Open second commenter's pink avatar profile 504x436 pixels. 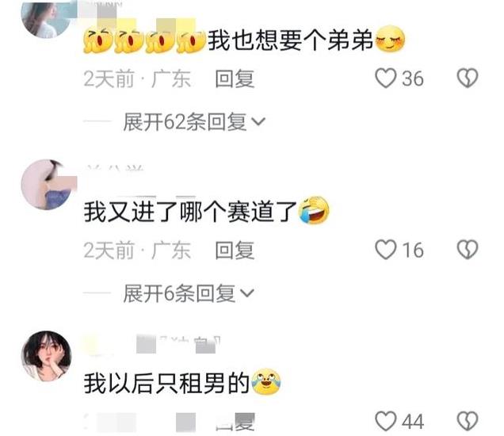(x=47, y=185)
